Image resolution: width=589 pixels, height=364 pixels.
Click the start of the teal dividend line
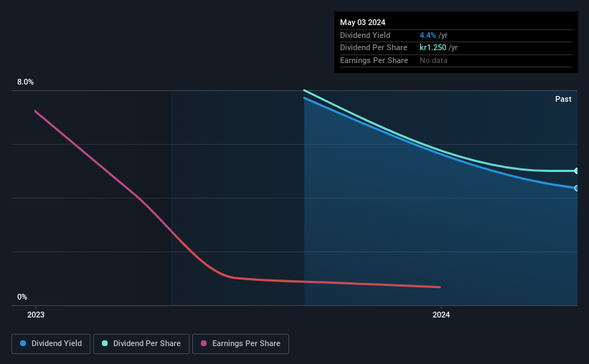305,90
